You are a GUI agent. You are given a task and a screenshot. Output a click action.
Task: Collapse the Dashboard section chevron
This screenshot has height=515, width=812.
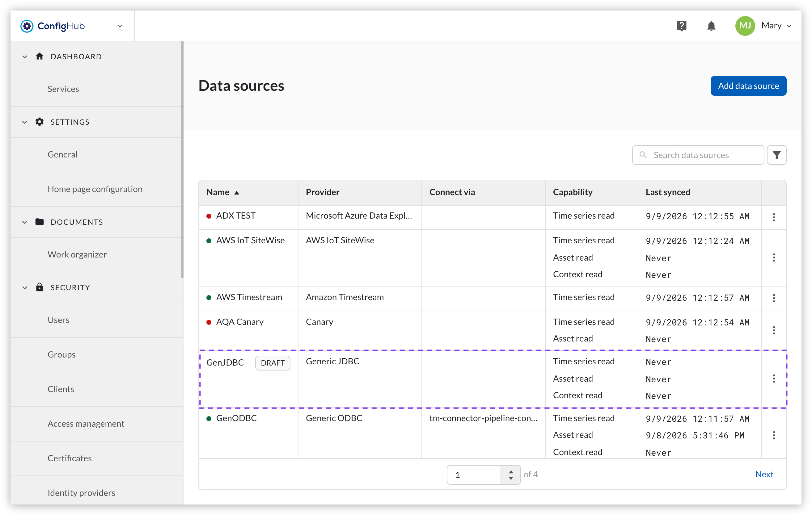coord(25,57)
